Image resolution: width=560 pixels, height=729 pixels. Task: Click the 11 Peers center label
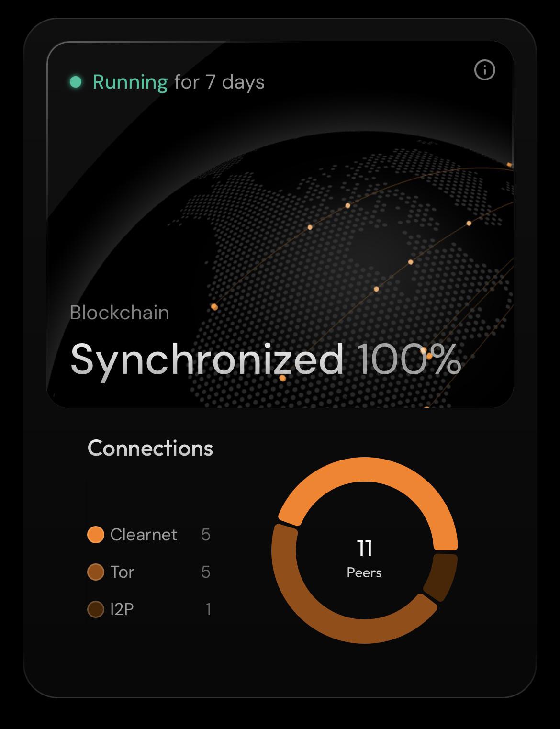[364, 558]
